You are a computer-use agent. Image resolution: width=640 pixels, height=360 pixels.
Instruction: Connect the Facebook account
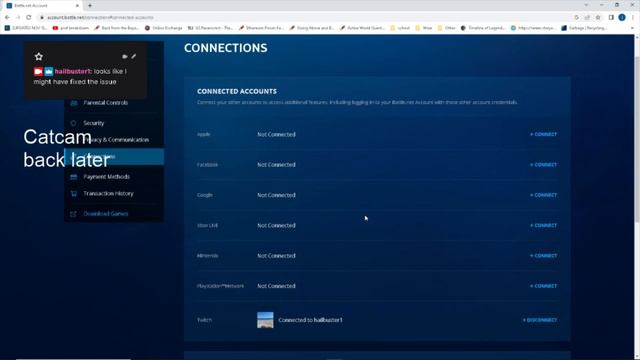point(543,164)
